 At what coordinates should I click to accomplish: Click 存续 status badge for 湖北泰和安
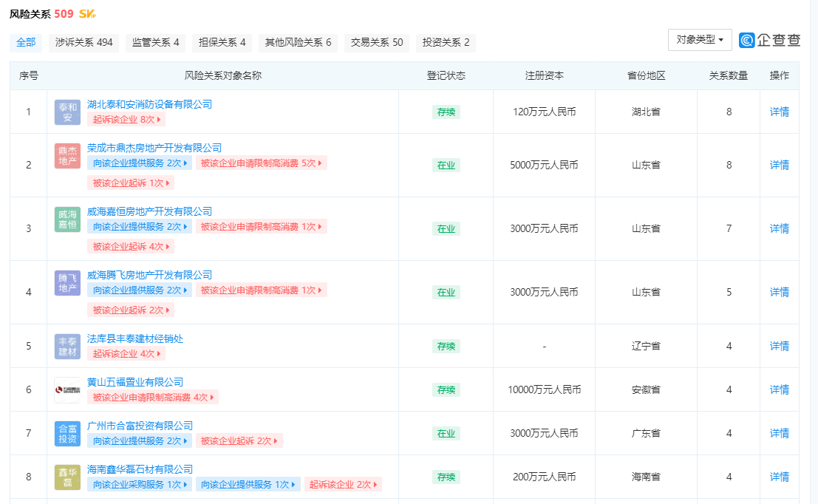pyautogui.click(x=446, y=112)
